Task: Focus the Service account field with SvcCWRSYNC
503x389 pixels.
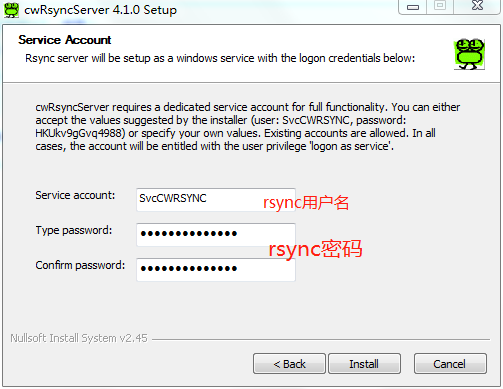Action: tap(216, 199)
